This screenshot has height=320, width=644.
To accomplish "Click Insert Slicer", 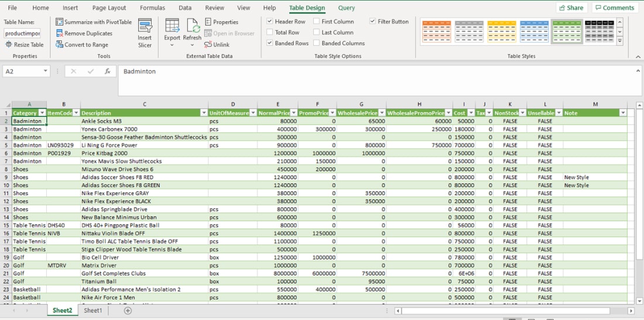I will click(x=145, y=34).
